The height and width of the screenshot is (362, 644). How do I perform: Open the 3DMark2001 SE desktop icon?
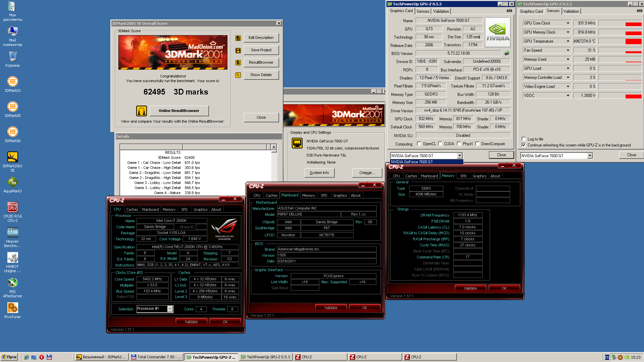12,162
